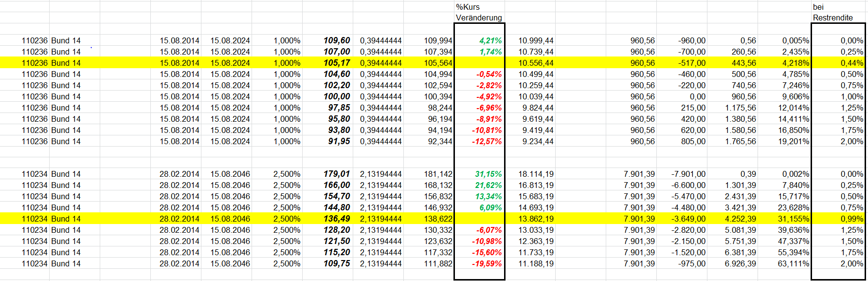This screenshot has width=868, height=281.
Task: Select the highlighted cell 4.252,39
Action: tap(732, 219)
